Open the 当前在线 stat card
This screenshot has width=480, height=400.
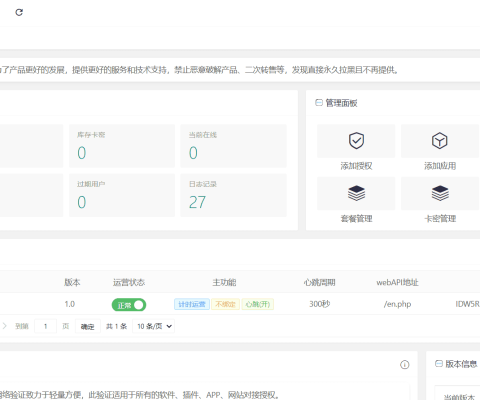(x=233, y=146)
